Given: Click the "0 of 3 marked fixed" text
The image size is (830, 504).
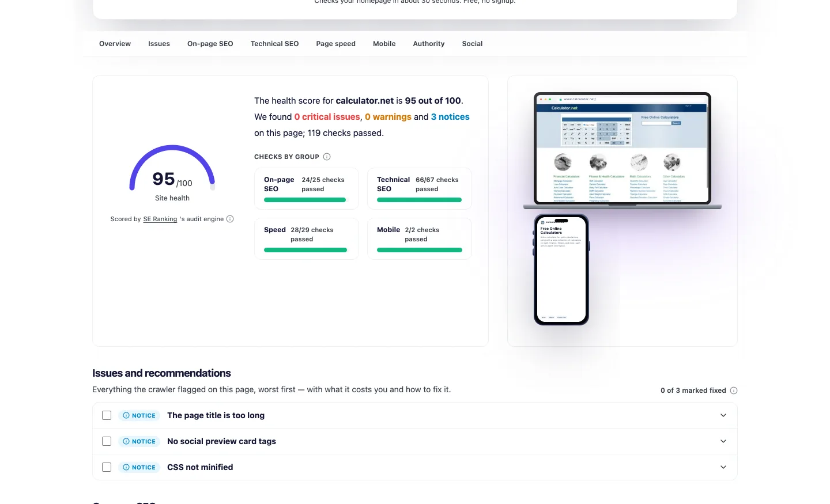Looking at the screenshot, I should [693, 391].
